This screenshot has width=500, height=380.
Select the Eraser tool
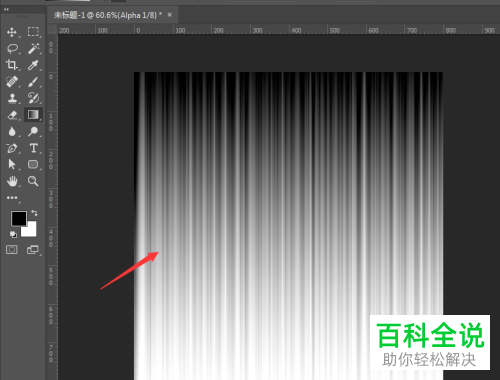(x=12, y=115)
